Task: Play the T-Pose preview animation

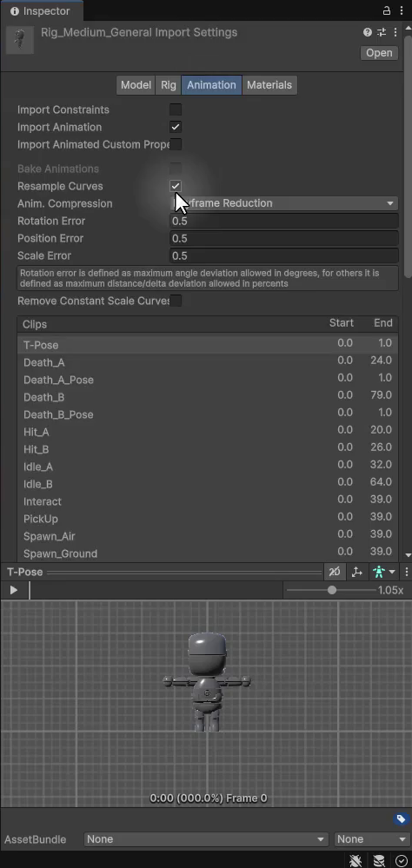Action: (x=14, y=590)
